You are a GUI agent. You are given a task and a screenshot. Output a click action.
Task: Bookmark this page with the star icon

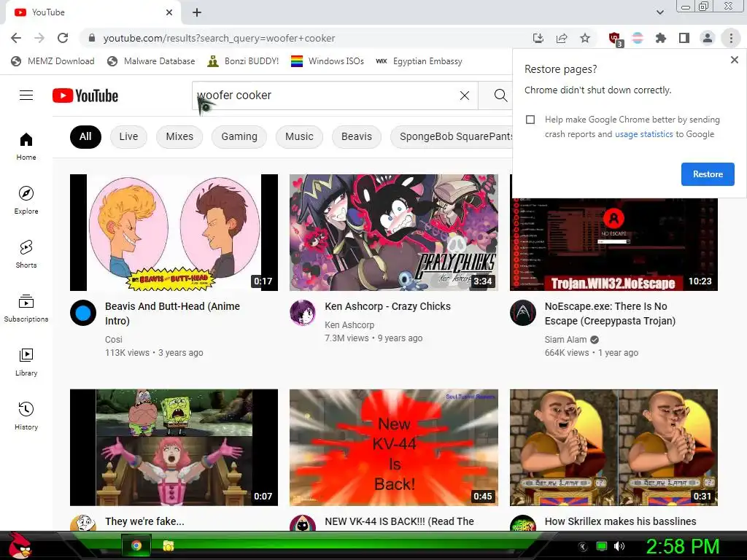585,38
